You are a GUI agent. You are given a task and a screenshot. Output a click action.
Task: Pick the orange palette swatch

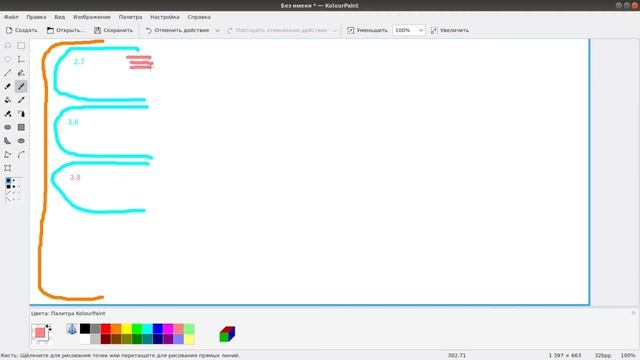tap(116, 329)
